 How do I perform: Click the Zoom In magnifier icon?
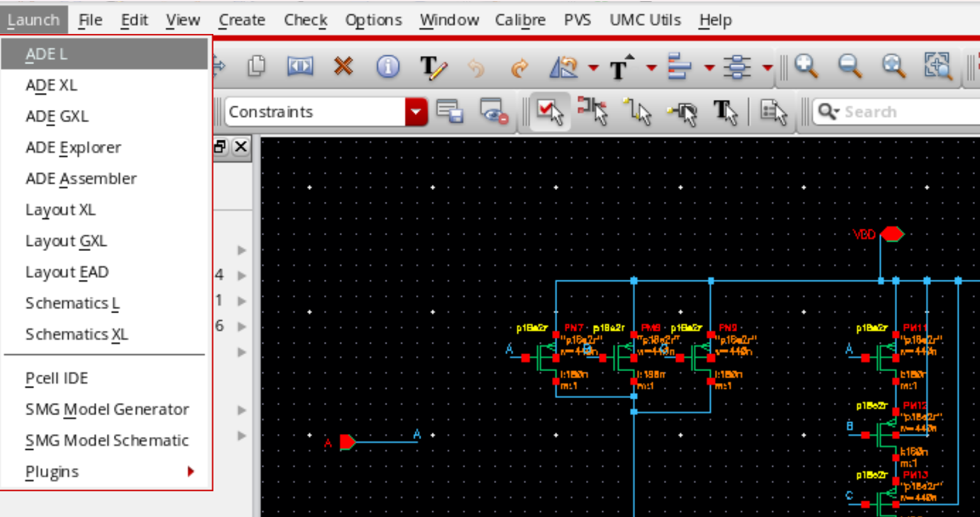coord(806,66)
